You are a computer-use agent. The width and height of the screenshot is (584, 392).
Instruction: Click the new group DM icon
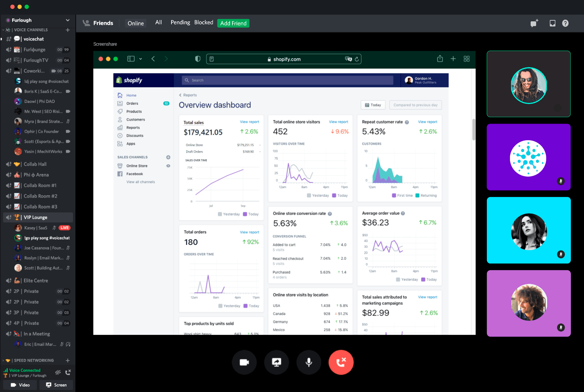pos(534,23)
